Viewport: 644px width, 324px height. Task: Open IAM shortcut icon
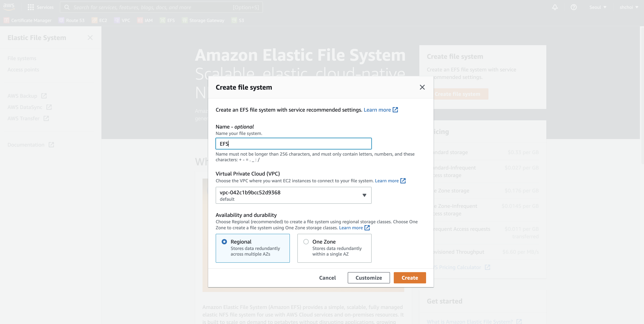(140, 20)
